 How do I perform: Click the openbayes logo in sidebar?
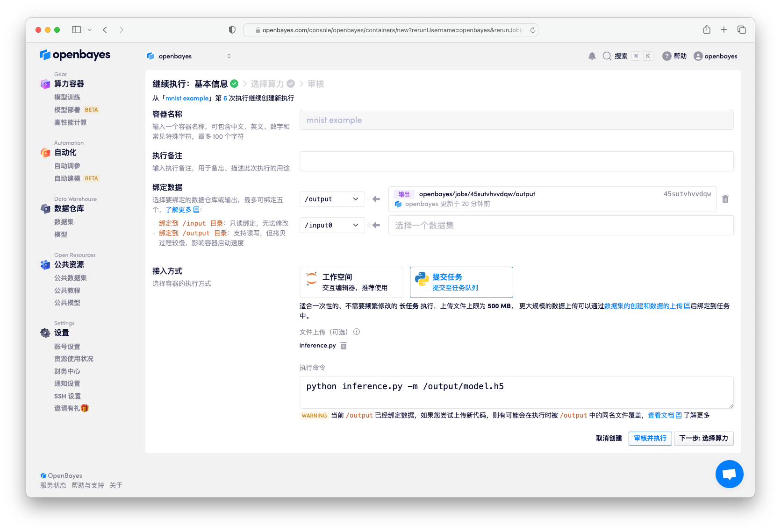[76, 55]
